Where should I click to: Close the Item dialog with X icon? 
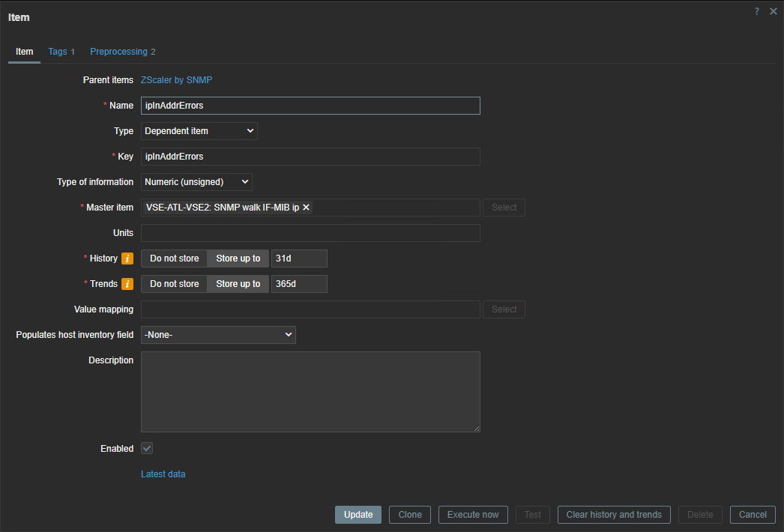click(774, 11)
